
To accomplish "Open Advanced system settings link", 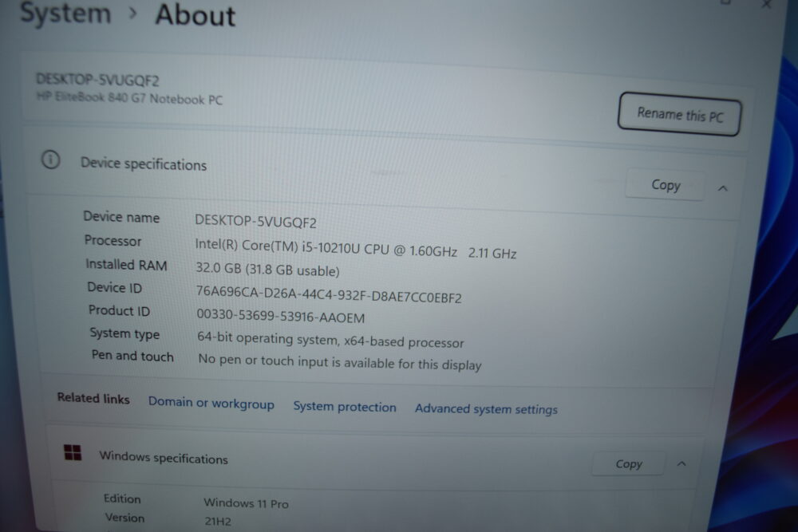I will [486, 409].
